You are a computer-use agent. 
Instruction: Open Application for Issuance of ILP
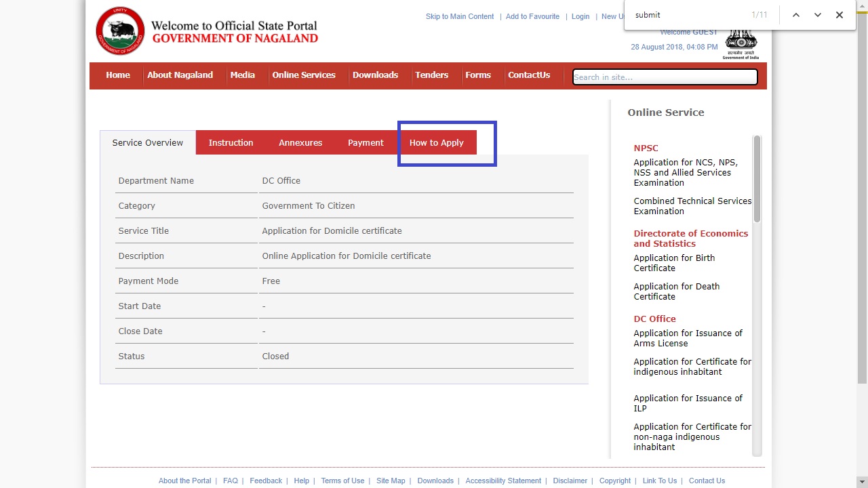[x=688, y=403]
